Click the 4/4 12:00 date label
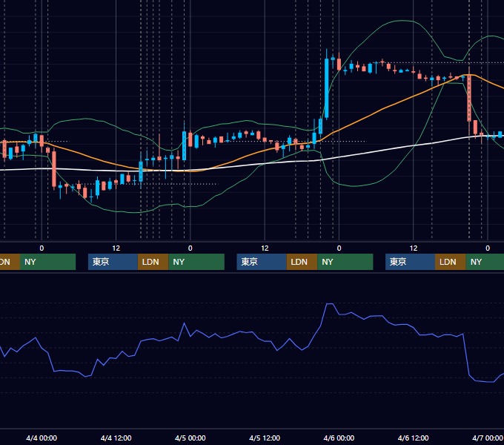The height and width of the screenshot is (445, 504). tap(116, 438)
